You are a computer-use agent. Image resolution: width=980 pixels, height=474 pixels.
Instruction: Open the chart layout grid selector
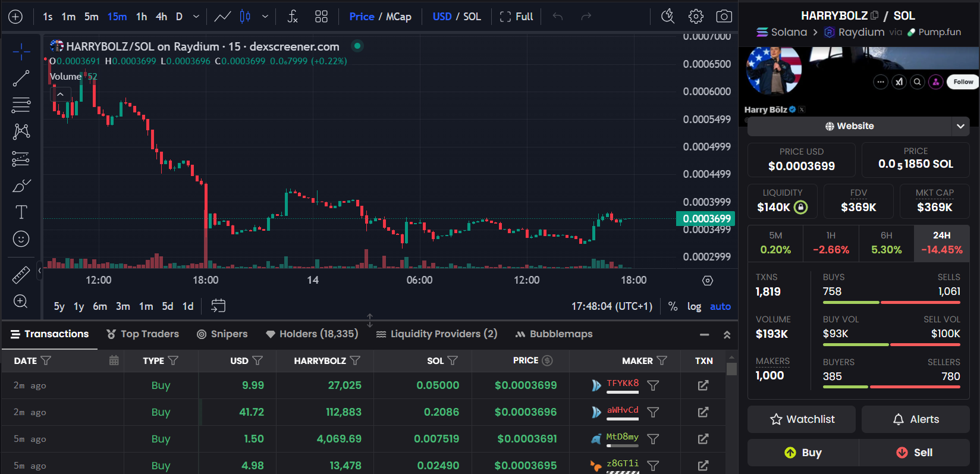[x=321, y=17]
